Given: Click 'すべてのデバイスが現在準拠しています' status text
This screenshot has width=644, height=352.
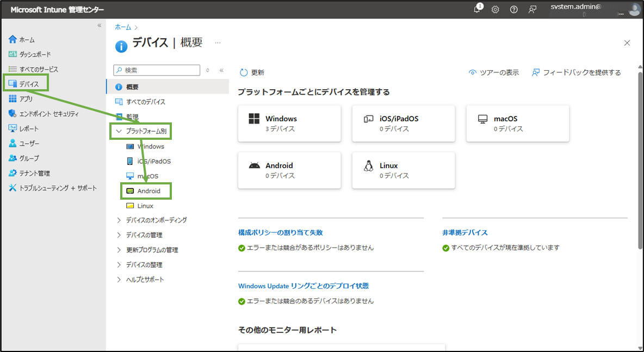Looking at the screenshot, I should [x=505, y=248].
